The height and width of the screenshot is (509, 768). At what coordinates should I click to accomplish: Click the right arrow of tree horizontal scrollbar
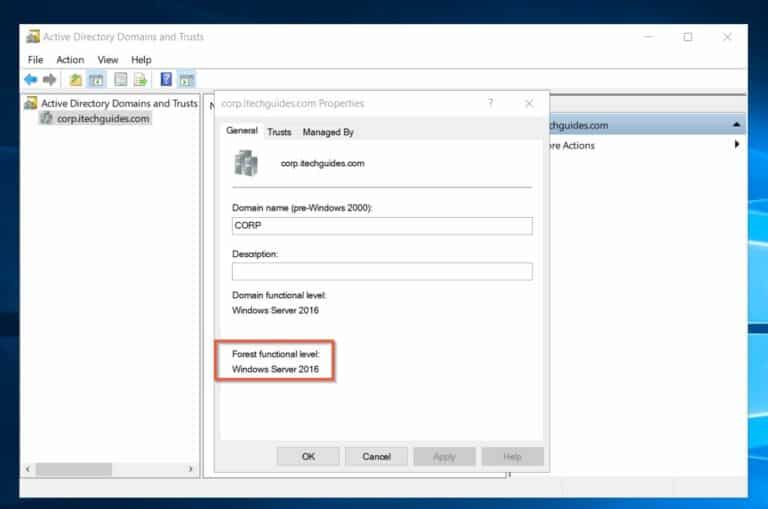pyautogui.click(x=191, y=469)
